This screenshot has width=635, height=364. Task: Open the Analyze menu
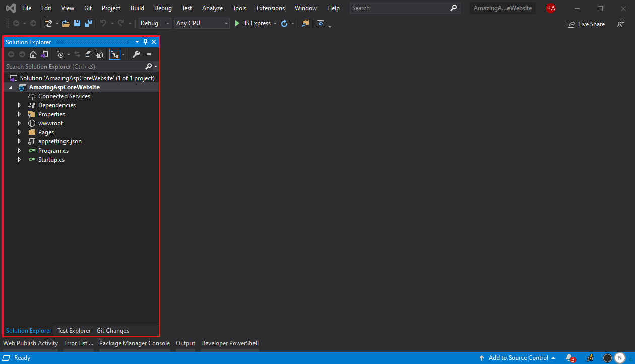(212, 8)
